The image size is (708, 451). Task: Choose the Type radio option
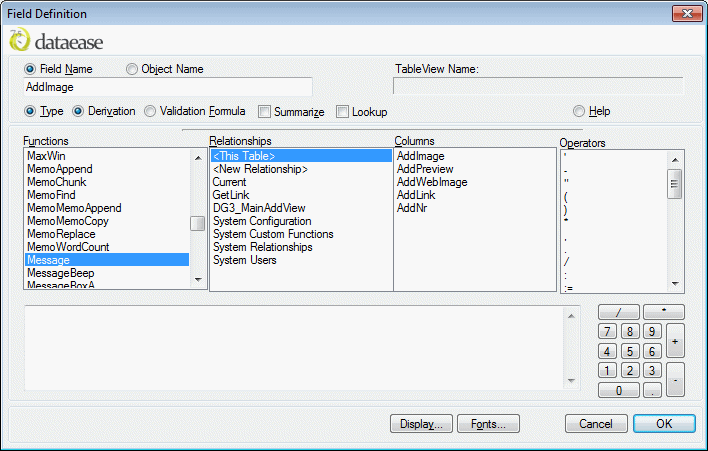point(30,111)
